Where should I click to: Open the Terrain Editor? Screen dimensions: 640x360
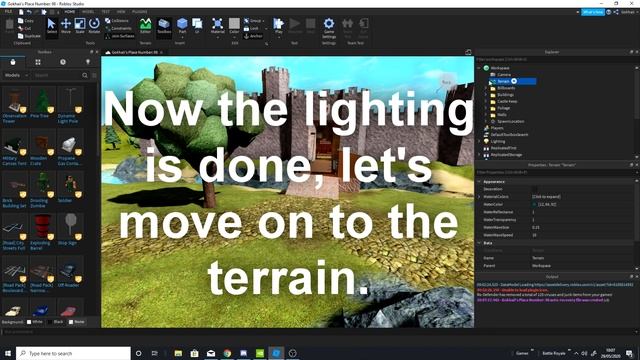(145, 26)
